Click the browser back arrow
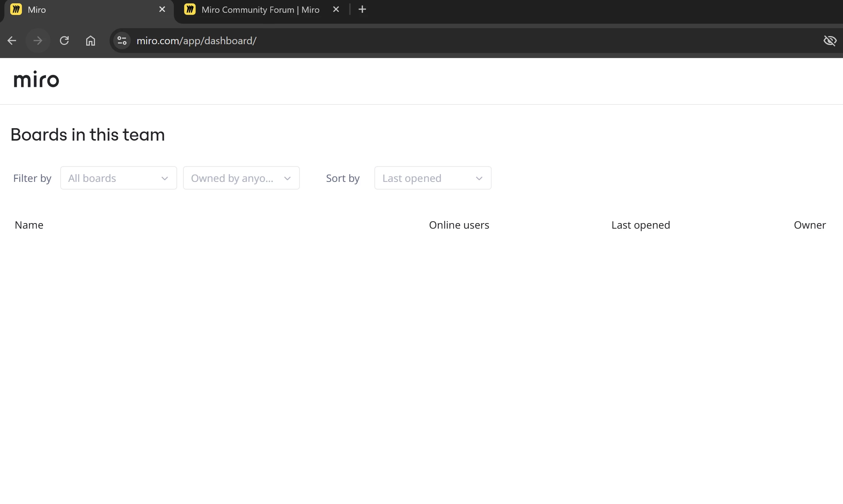 click(x=12, y=41)
